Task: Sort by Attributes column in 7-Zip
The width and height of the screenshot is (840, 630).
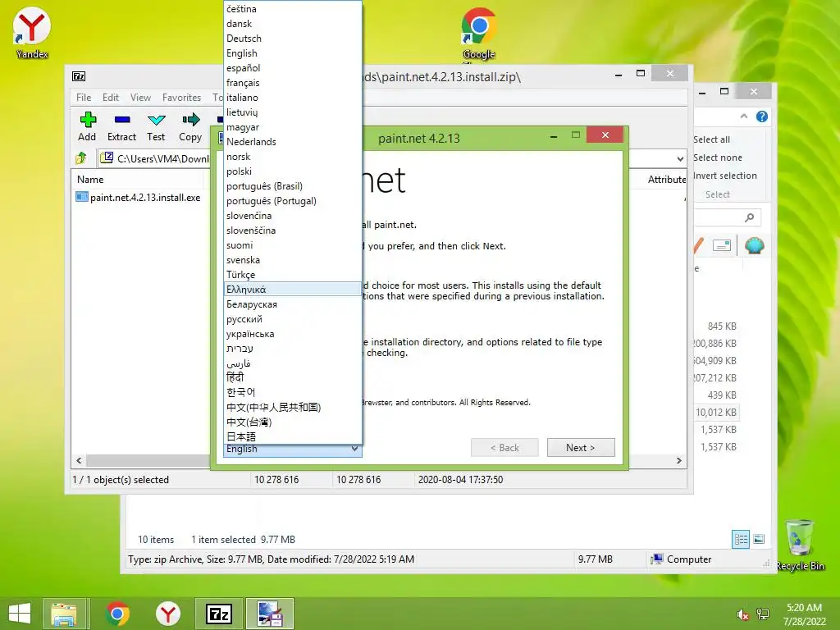Action: point(666,180)
